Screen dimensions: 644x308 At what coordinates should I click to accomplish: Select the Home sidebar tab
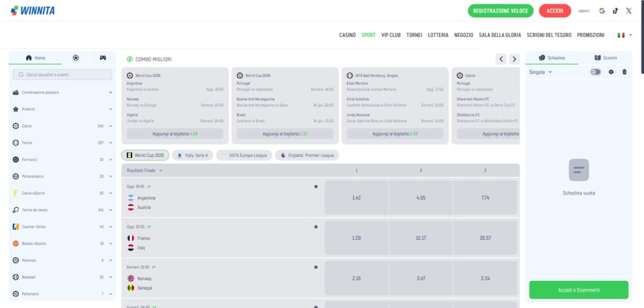[x=35, y=58]
